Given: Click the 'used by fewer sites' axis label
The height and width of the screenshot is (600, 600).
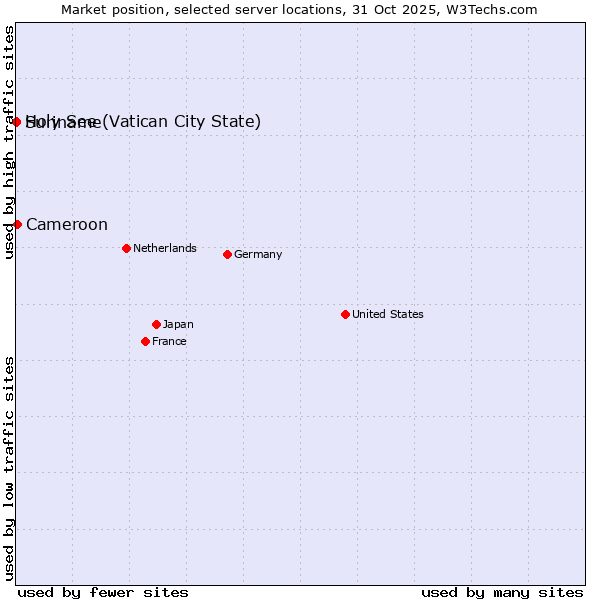Looking at the screenshot, I should coord(103,592).
